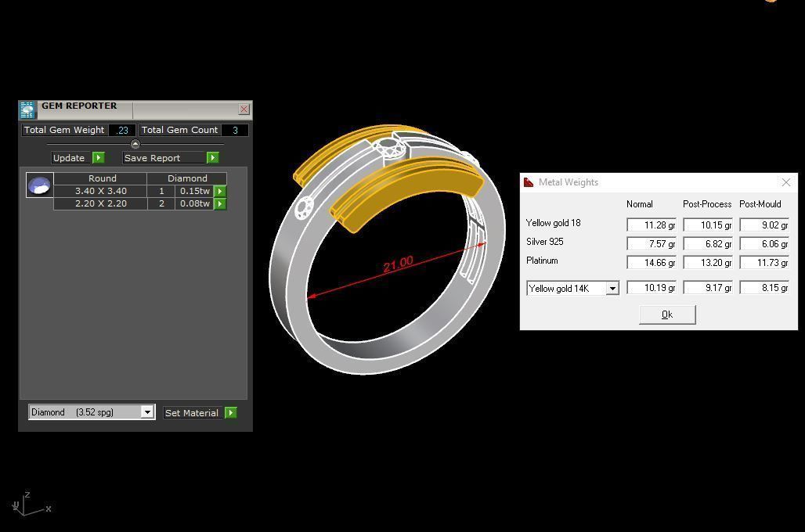Click the Silver 925 Post-Process weight field
The height and width of the screenshot is (532, 805).
click(x=707, y=243)
